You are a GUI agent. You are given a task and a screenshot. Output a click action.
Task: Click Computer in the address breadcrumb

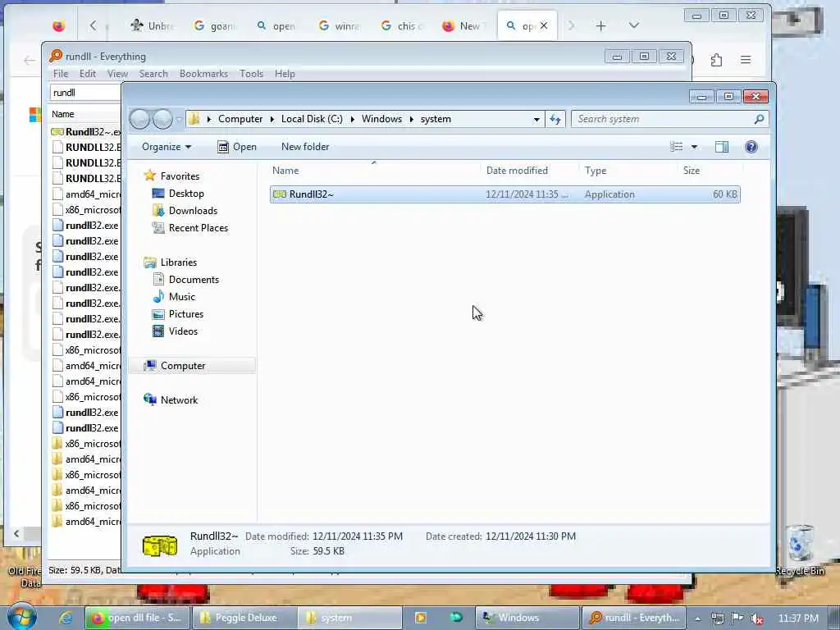point(240,119)
